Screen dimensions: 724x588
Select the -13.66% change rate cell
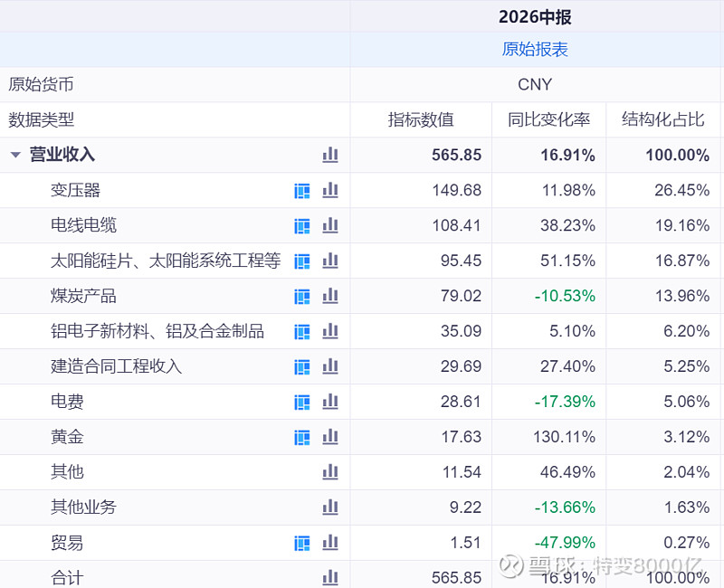pos(565,507)
